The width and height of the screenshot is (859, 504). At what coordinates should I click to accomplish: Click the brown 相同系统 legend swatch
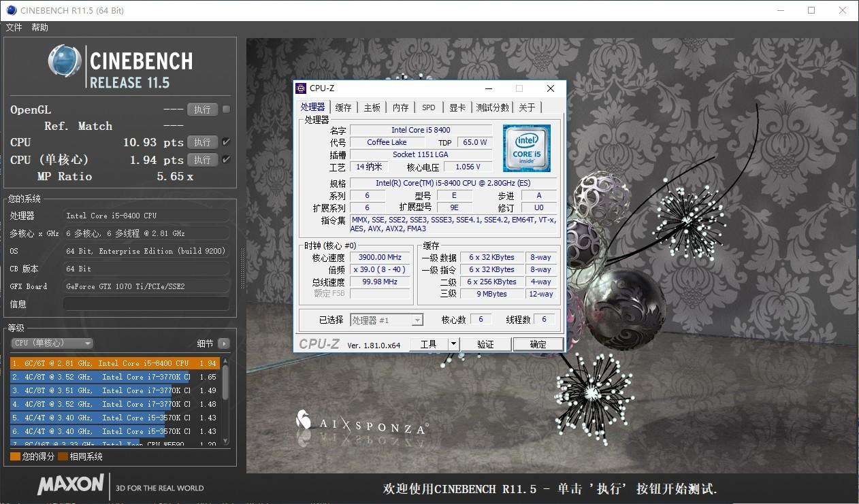point(63,457)
